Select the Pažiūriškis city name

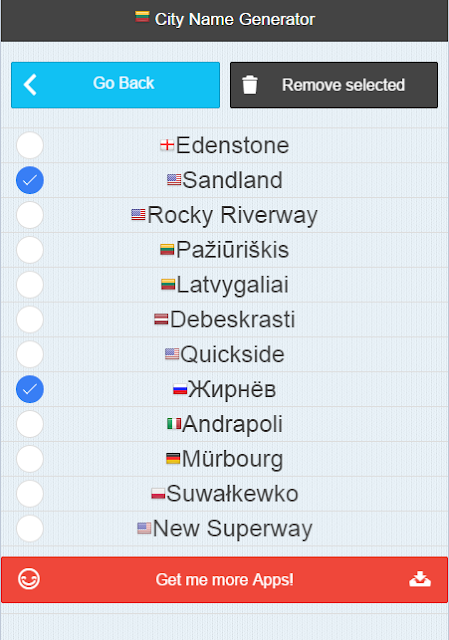(x=233, y=250)
